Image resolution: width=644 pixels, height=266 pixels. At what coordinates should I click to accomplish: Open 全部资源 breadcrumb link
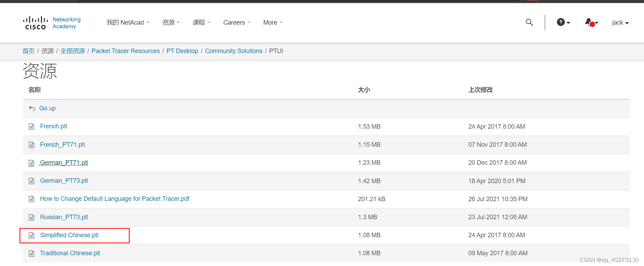pos(73,51)
